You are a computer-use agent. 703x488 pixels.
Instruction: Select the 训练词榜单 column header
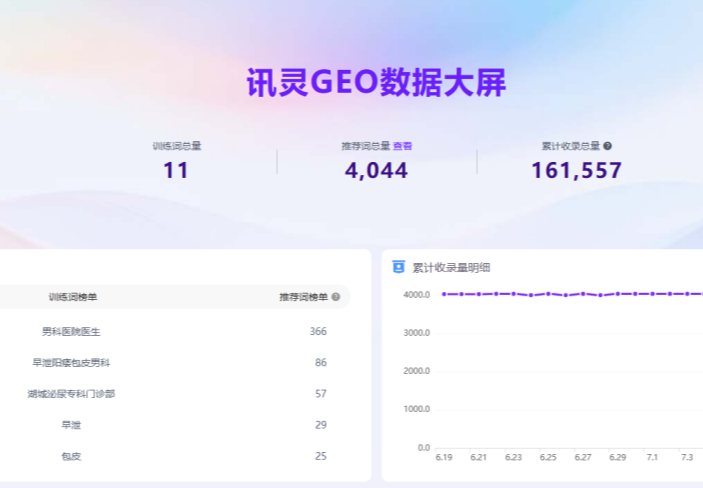coord(73,297)
